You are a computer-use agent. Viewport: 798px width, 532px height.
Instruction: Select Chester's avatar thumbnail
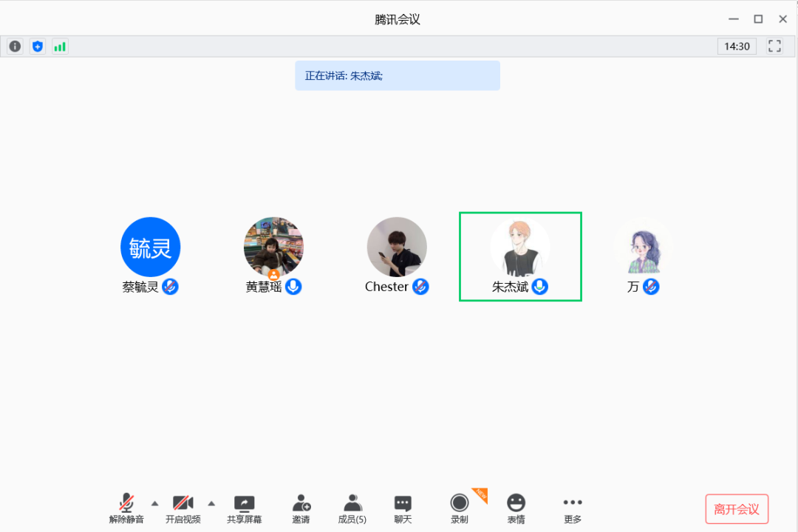coord(397,247)
